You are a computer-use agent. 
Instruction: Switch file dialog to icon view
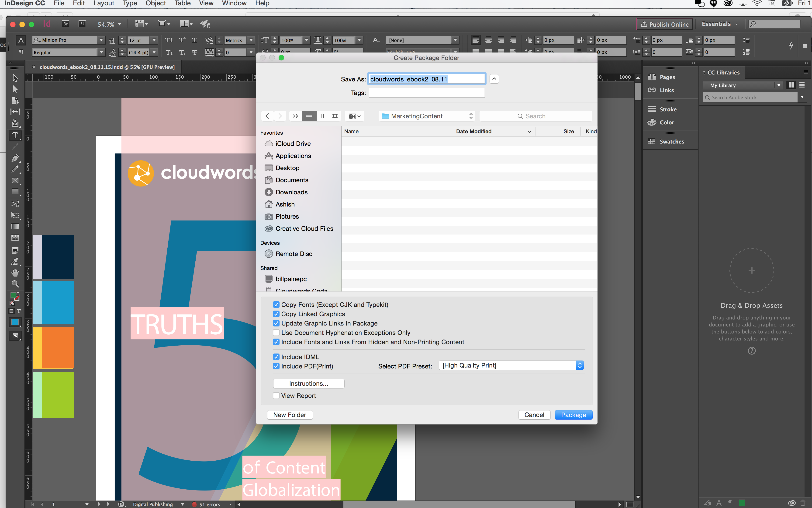coord(295,116)
